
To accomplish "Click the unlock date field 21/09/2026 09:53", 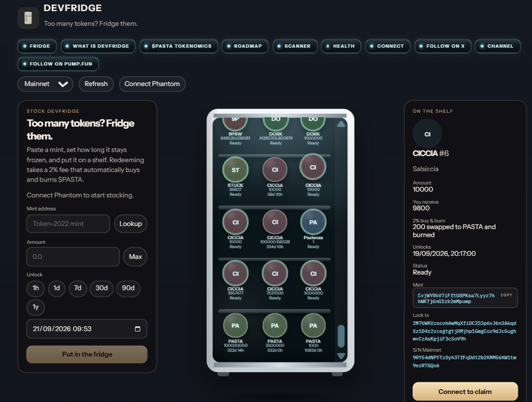I will tap(87, 328).
